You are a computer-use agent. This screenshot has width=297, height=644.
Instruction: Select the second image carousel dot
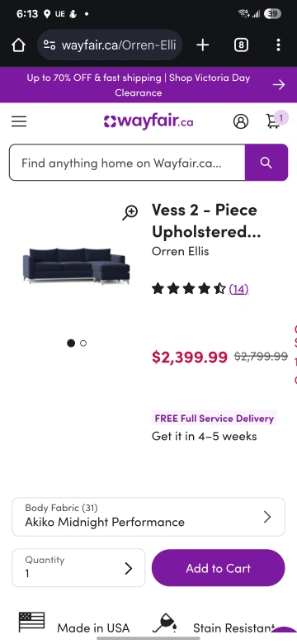click(x=83, y=343)
